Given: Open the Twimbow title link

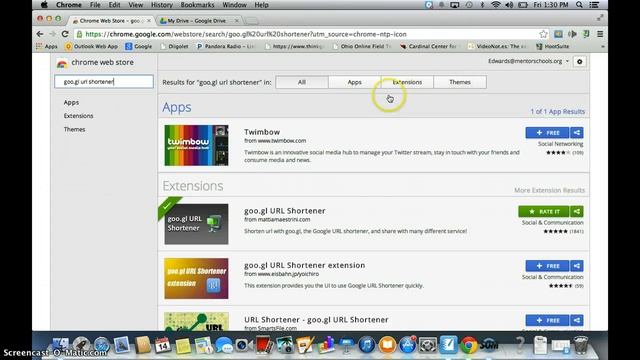Looking at the screenshot, I should click(x=262, y=132).
